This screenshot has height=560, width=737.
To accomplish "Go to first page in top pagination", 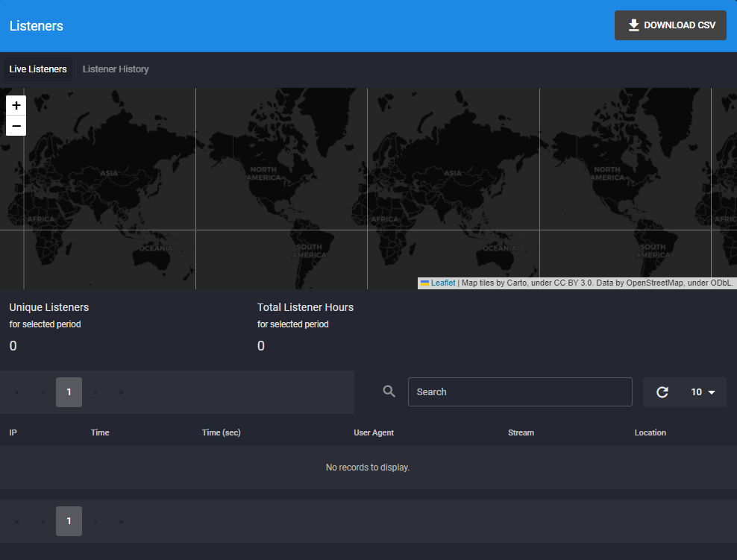I will tap(16, 392).
